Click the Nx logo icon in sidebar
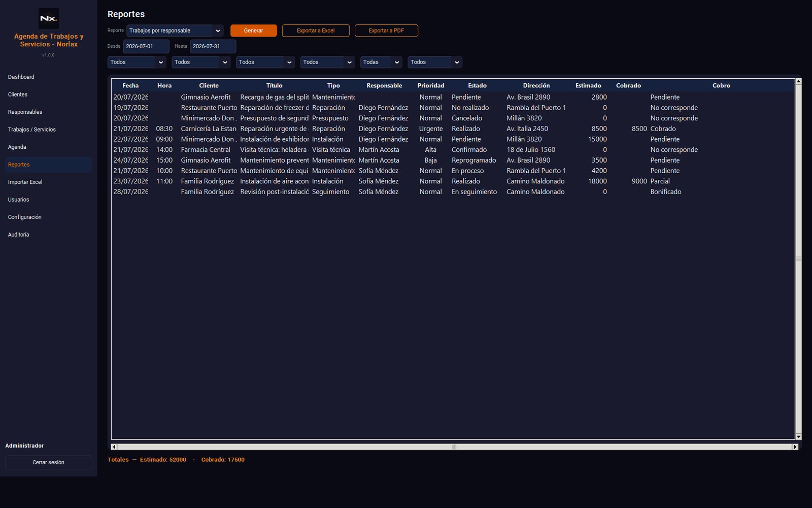 tap(49, 18)
